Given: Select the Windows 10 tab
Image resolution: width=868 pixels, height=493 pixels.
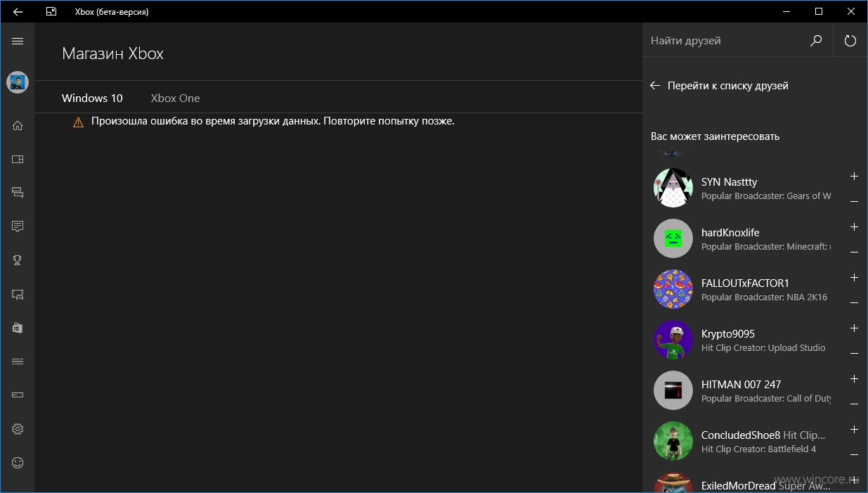Looking at the screenshot, I should pos(92,98).
